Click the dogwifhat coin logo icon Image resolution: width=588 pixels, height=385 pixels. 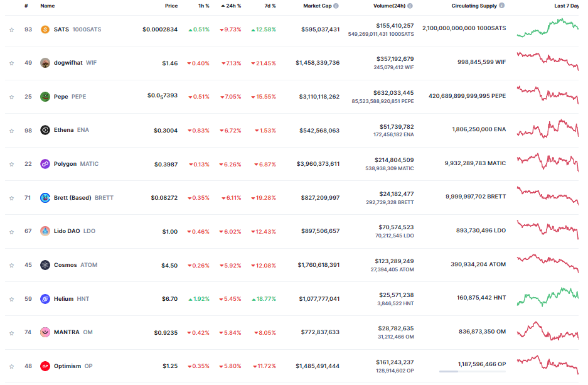[45, 63]
